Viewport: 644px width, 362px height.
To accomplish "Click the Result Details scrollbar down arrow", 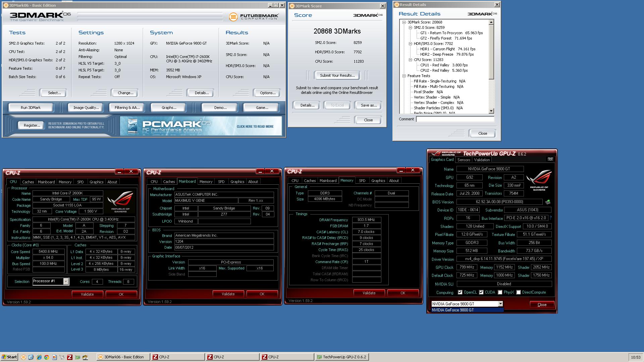I will [491, 111].
